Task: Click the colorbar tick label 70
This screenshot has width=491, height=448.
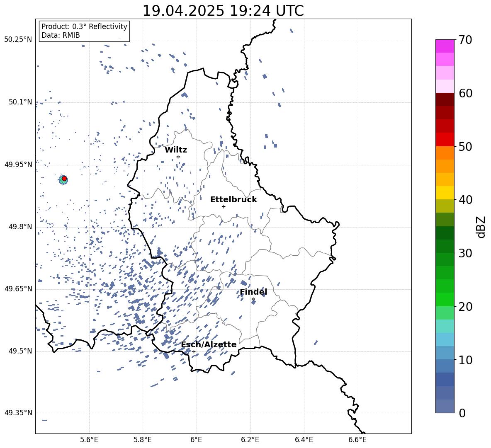Action: (x=465, y=40)
